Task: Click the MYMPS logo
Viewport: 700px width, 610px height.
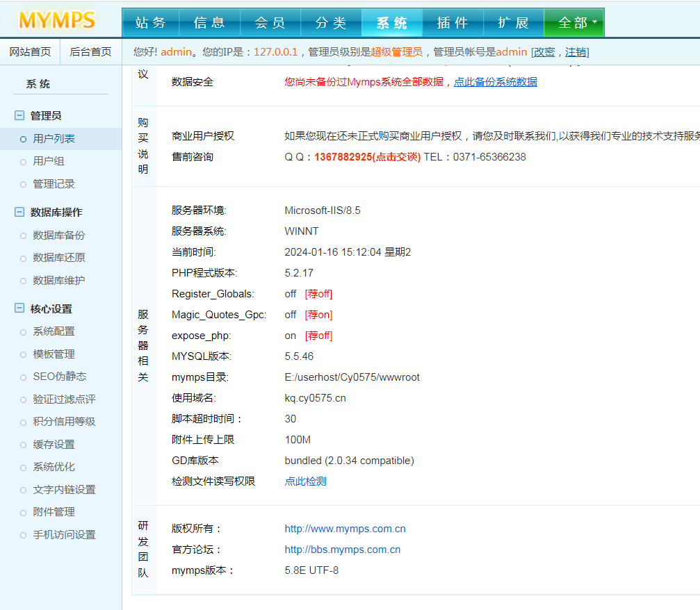Action: tap(57, 20)
